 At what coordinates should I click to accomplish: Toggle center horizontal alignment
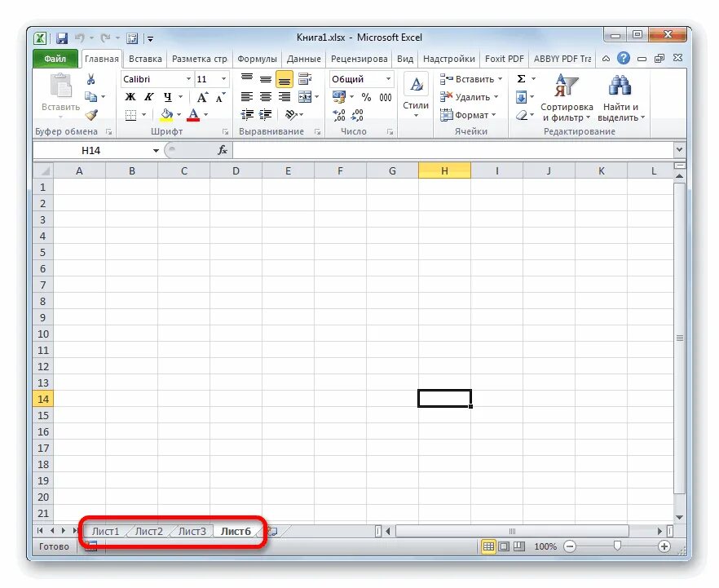click(266, 97)
